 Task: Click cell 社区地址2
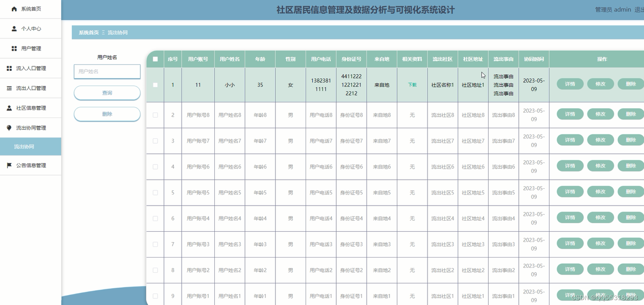pyautogui.click(x=473, y=270)
